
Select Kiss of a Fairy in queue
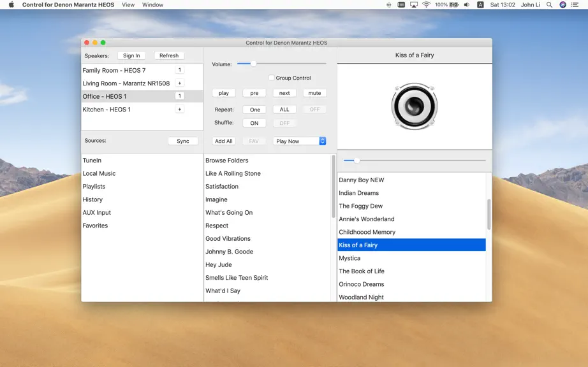(412, 245)
